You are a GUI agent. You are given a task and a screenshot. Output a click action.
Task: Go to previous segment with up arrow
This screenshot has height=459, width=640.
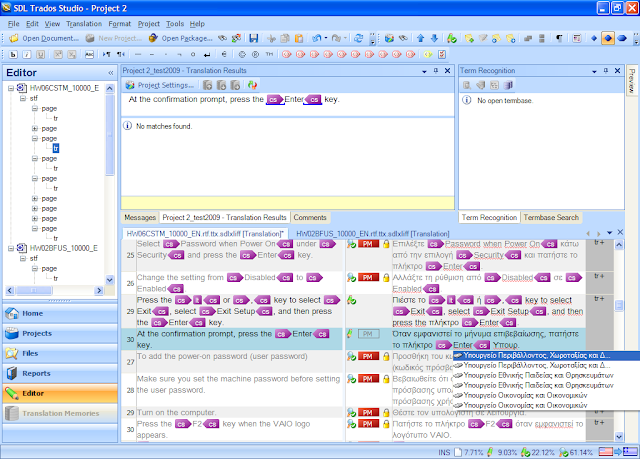click(420, 38)
